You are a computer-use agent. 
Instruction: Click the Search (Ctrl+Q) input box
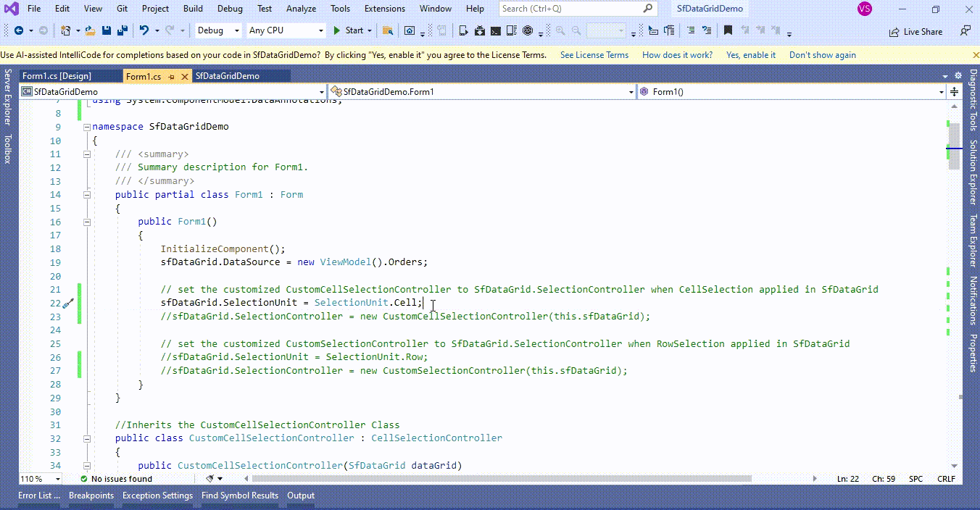pyautogui.click(x=578, y=9)
